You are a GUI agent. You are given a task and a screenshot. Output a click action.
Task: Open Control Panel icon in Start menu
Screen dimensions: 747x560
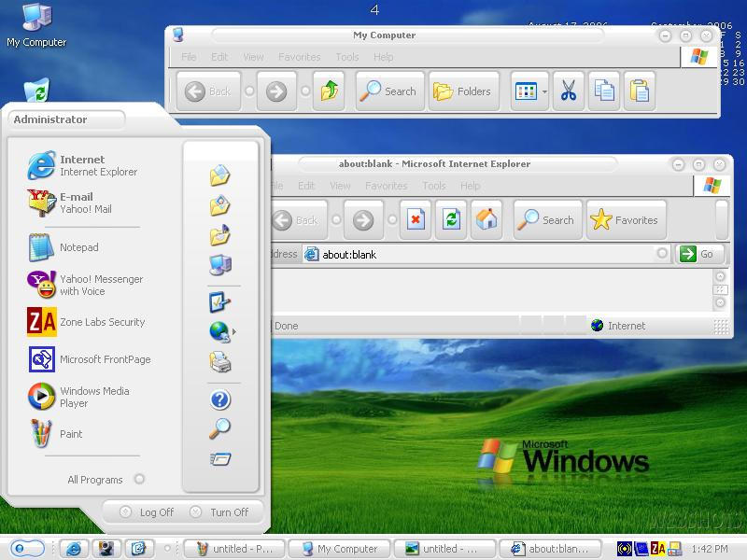(219, 301)
